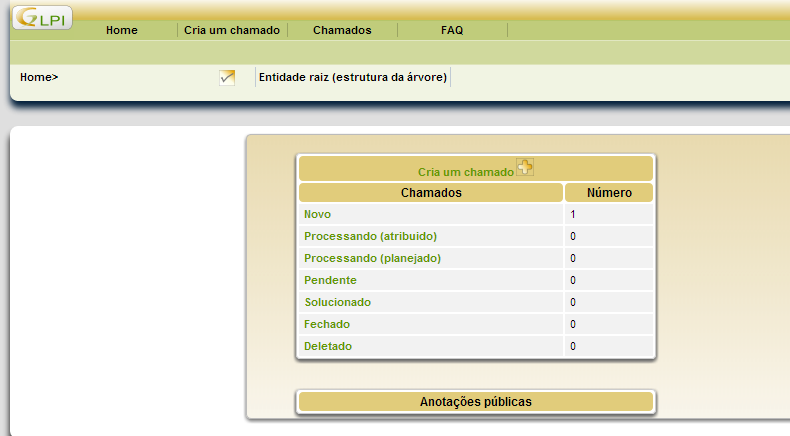Open the FAQ menu item

pos(452,30)
